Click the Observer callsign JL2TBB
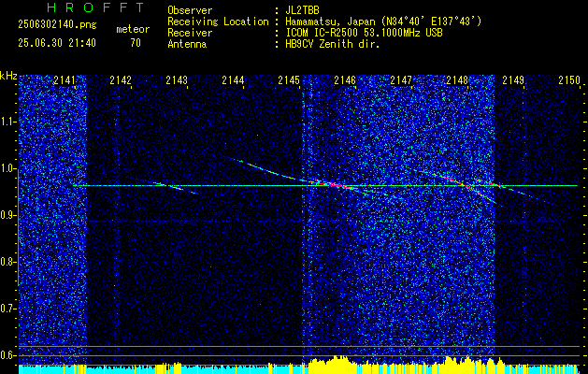The height and width of the screenshot is (374, 588). (302, 10)
